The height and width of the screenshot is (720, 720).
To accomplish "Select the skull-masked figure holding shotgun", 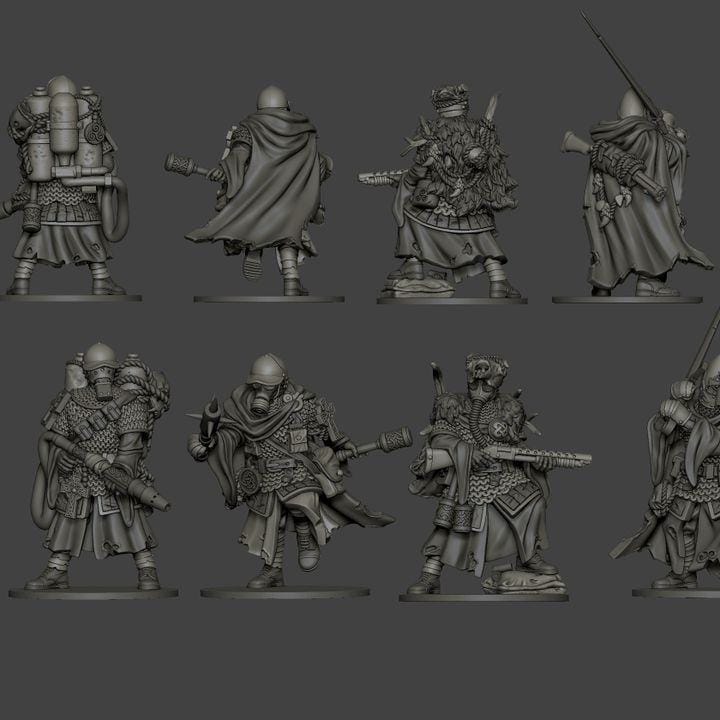I will coord(494,478).
